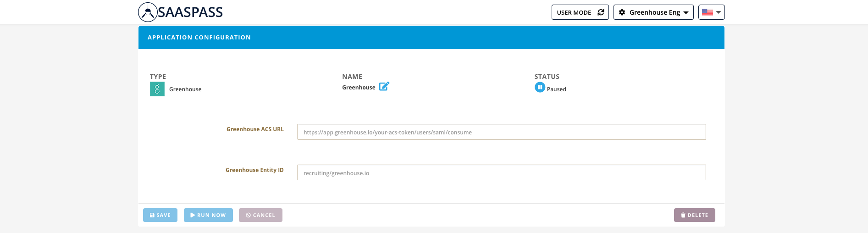This screenshot has width=868, height=233.
Task: Click the green Greenhouse app type icon
Action: coord(157,89)
